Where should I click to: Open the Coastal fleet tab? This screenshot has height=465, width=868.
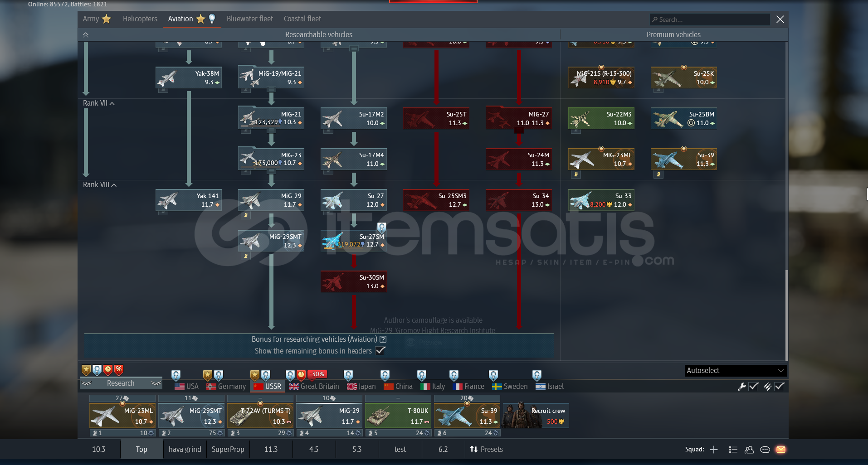tap(302, 19)
